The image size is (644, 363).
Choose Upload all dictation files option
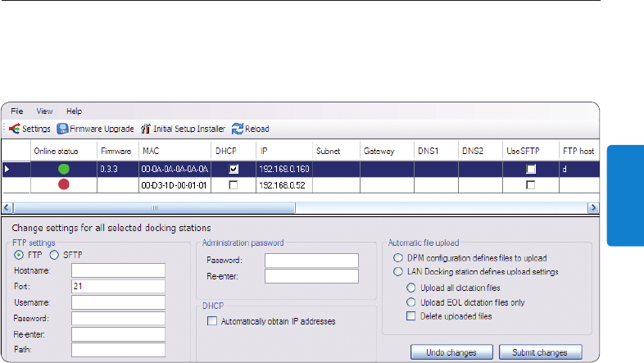pos(411,288)
